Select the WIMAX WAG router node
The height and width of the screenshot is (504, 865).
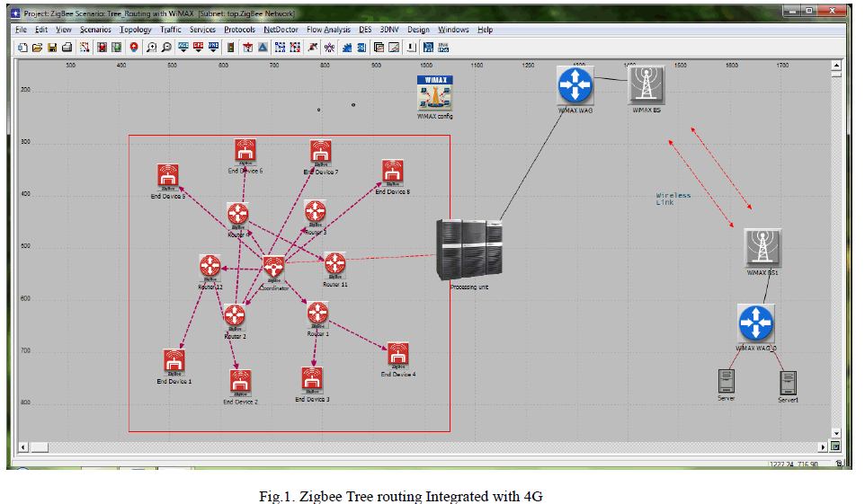click(572, 85)
